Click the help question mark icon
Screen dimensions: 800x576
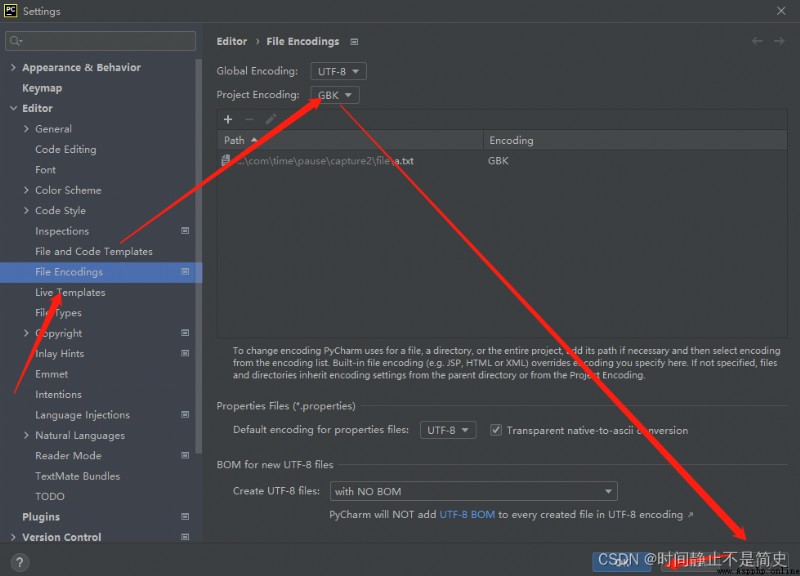click(19, 563)
